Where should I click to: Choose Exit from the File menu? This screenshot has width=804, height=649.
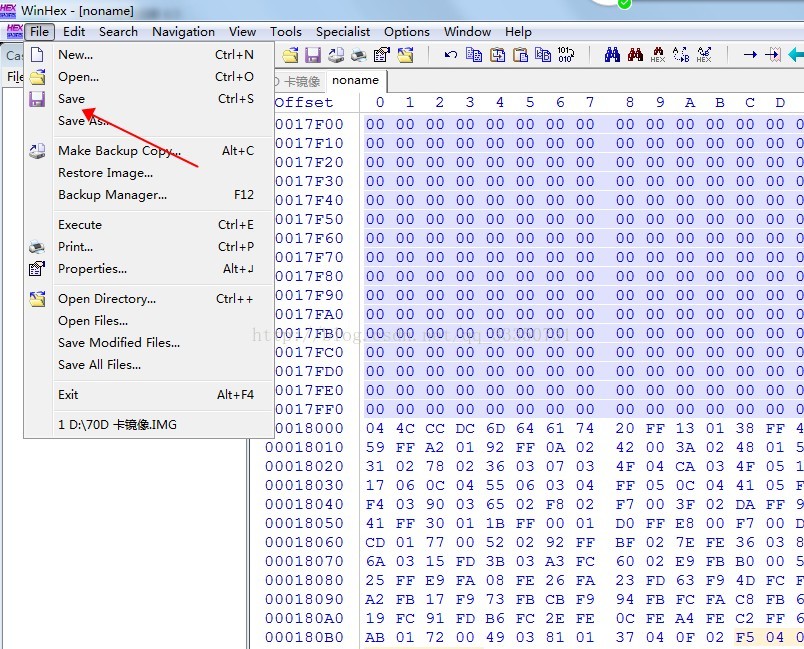(x=149, y=395)
